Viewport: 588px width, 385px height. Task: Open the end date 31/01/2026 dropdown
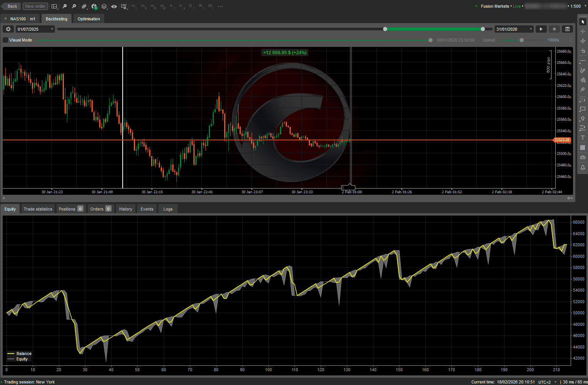point(531,29)
